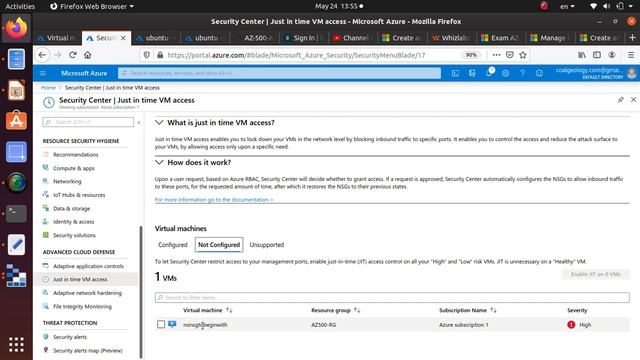The height and width of the screenshot is (360, 640).
Task: Open Adaptive network hardening in sidebar
Action: 87,293
